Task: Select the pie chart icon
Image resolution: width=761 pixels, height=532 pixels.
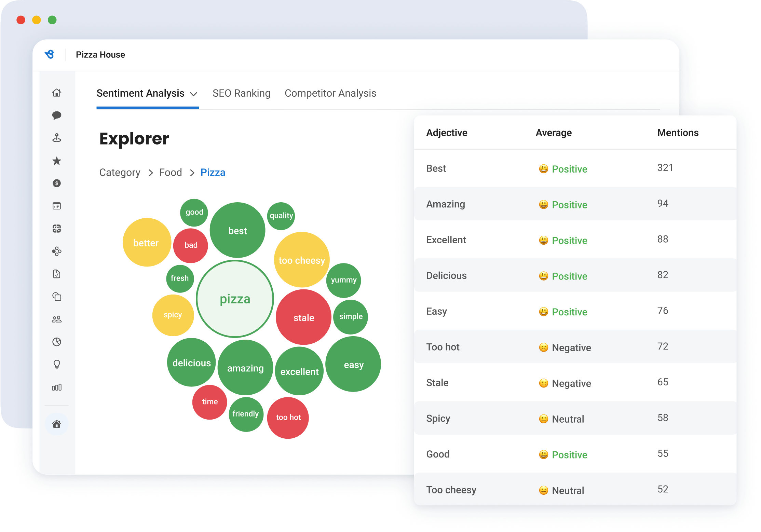Action: 57,342
